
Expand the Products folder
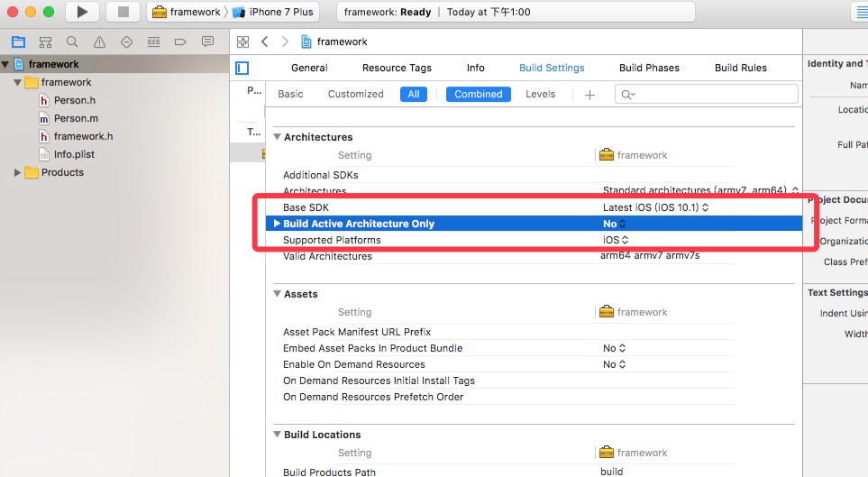click(x=18, y=173)
